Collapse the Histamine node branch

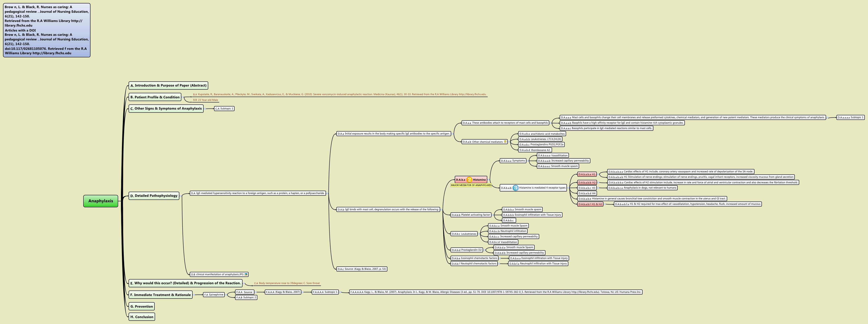pyautogui.click(x=489, y=180)
